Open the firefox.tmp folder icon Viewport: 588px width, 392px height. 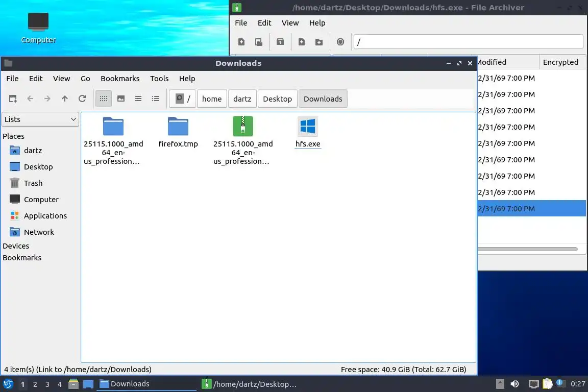click(x=178, y=126)
